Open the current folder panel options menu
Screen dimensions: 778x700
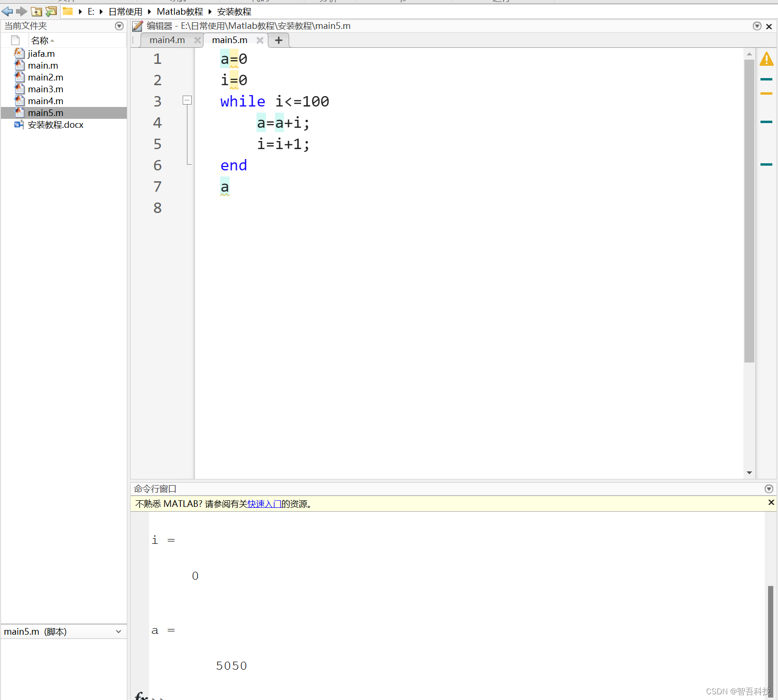pos(119,26)
